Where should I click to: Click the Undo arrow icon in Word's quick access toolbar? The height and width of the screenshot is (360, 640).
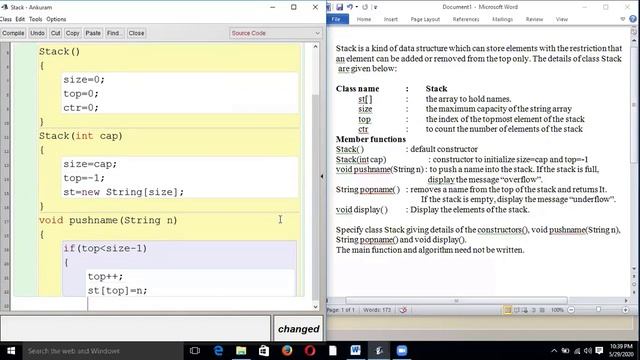[x=350, y=7]
